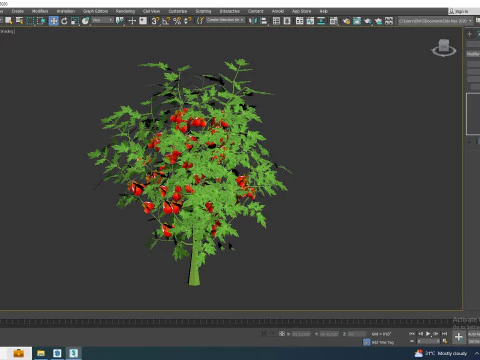The image size is (480, 360).
Task: Open the Modifiers menu
Action: coord(40,11)
